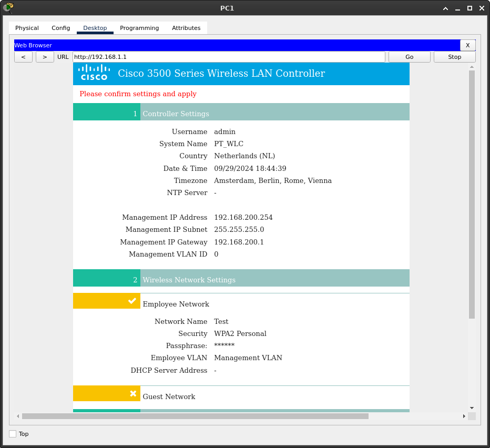Viewport: 490px width, 448px height.
Task: Switch to the Physical tab
Action: pyautogui.click(x=27, y=28)
